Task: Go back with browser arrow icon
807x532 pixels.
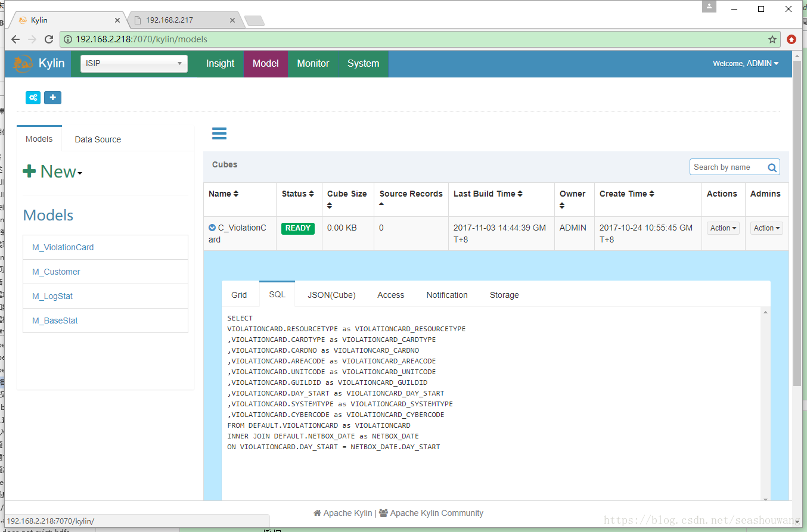Action: (15, 39)
